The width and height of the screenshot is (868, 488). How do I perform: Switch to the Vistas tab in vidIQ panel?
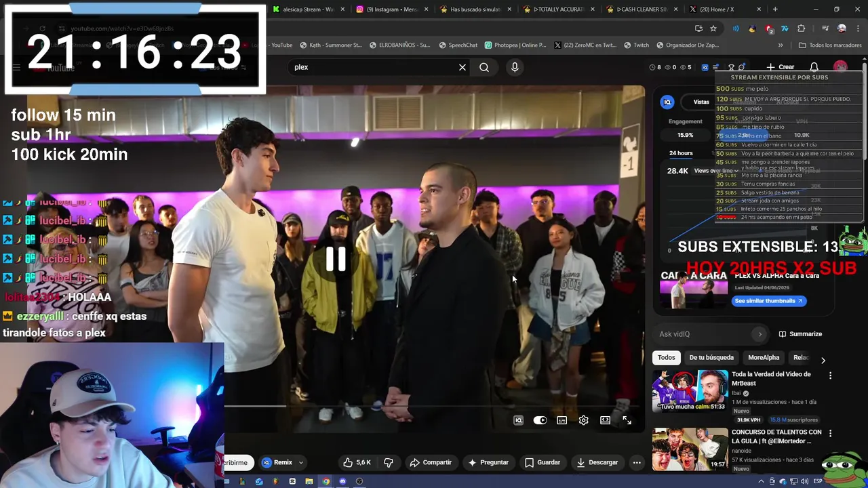tap(701, 102)
